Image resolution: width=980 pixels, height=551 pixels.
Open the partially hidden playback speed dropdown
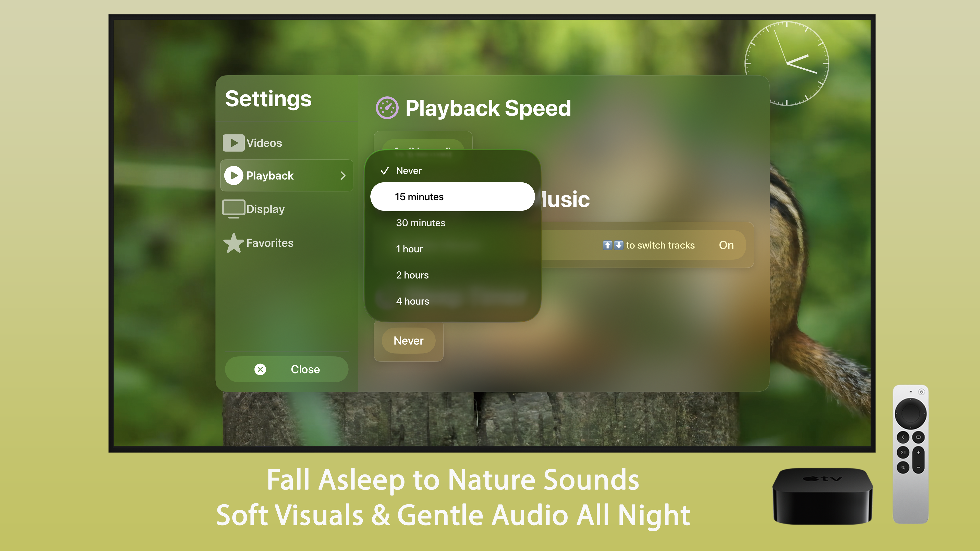click(423, 145)
